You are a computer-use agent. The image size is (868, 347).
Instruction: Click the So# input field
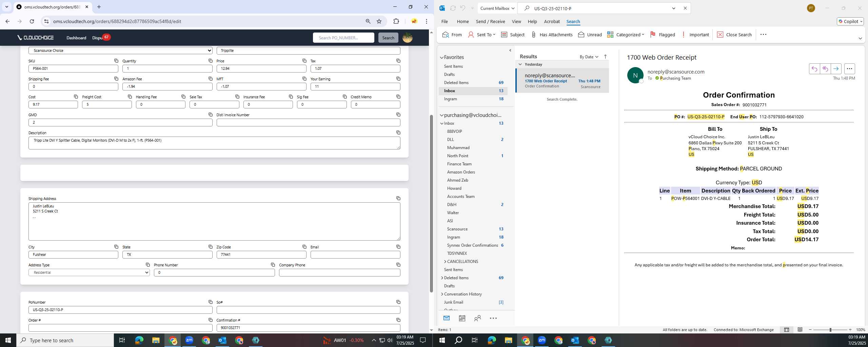[x=308, y=310]
